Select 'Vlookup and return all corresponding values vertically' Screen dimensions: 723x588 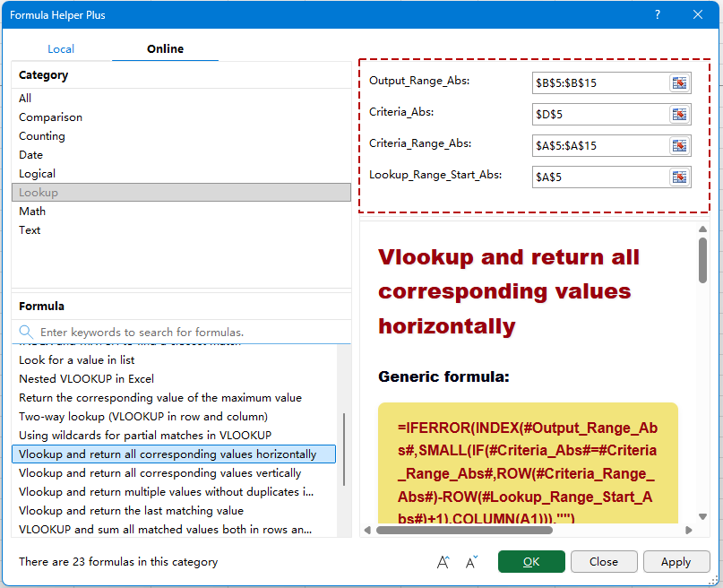[x=174, y=473]
